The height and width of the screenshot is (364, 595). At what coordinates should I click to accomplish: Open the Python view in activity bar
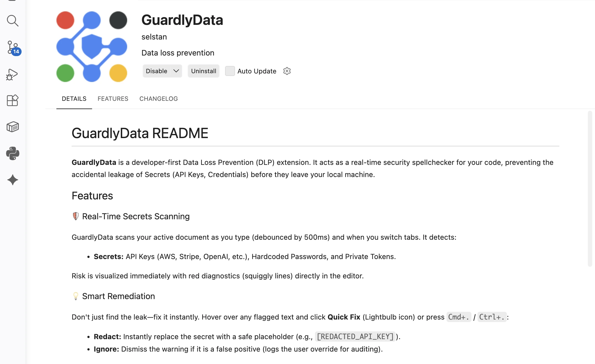click(12, 153)
